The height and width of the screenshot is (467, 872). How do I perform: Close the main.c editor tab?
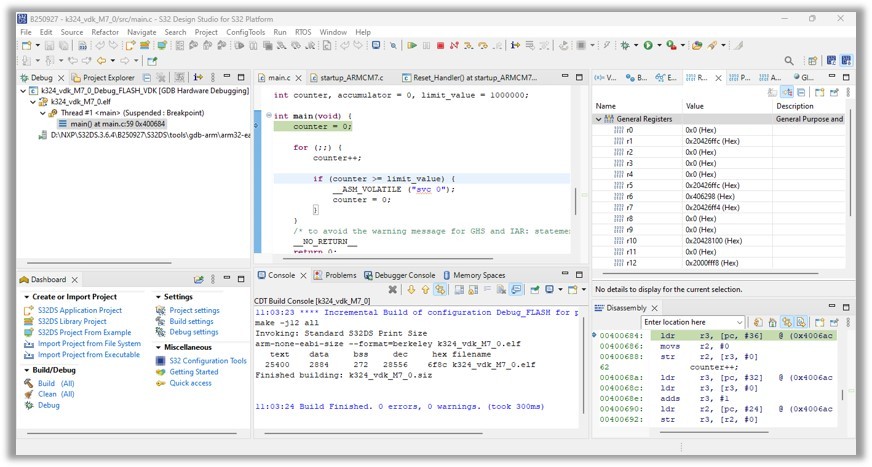[x=299, y=78]
